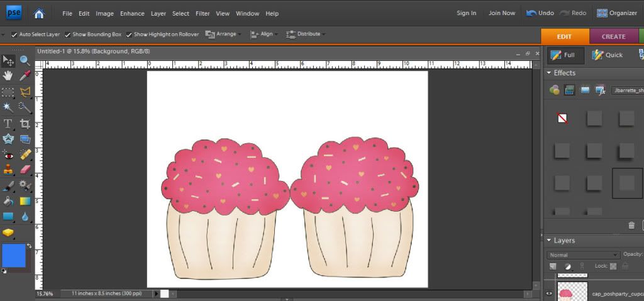Show Photo Effects in the Effects panel

click(x=586, y=90)
